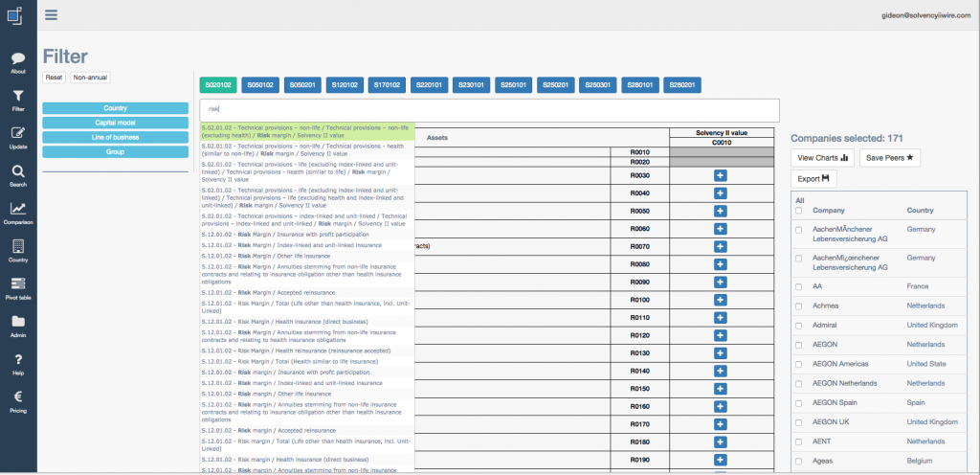Open Pivot table sidebar icon
The width and height of the screenshot is (980, 475).
pyautogui.click(x=17, y=284)
